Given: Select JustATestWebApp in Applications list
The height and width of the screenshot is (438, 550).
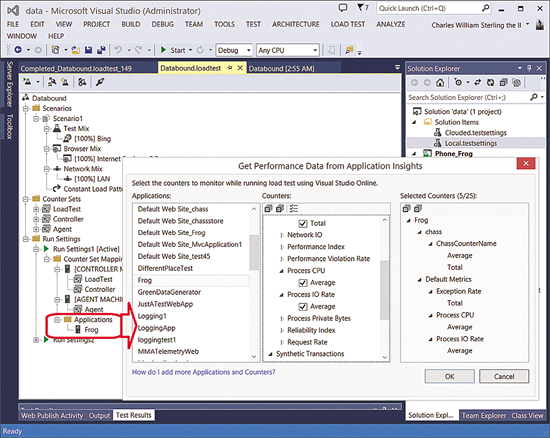Looking at the screenshot, I should click(x=165, y=304).
